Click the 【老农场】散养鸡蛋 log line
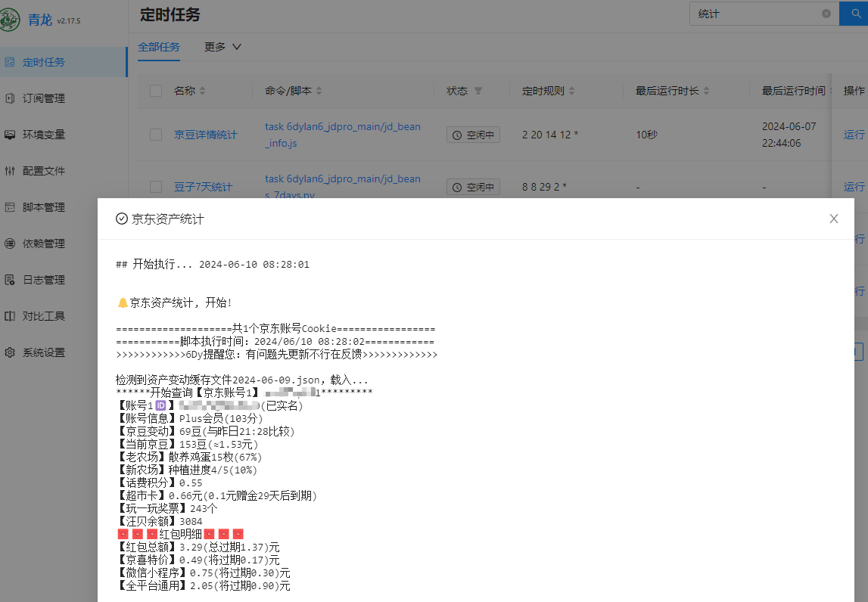868x602 pixels. [188, 457]
